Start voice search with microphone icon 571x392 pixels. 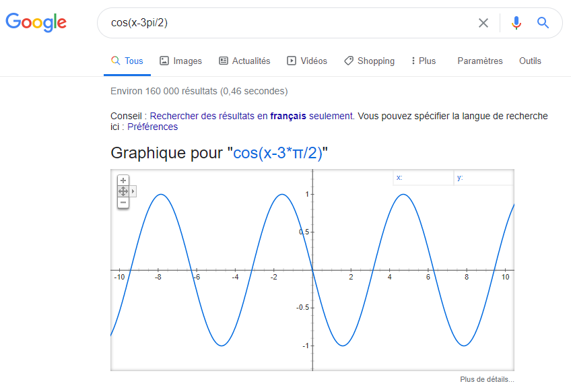pyautogui.click(x=516, y=23)
